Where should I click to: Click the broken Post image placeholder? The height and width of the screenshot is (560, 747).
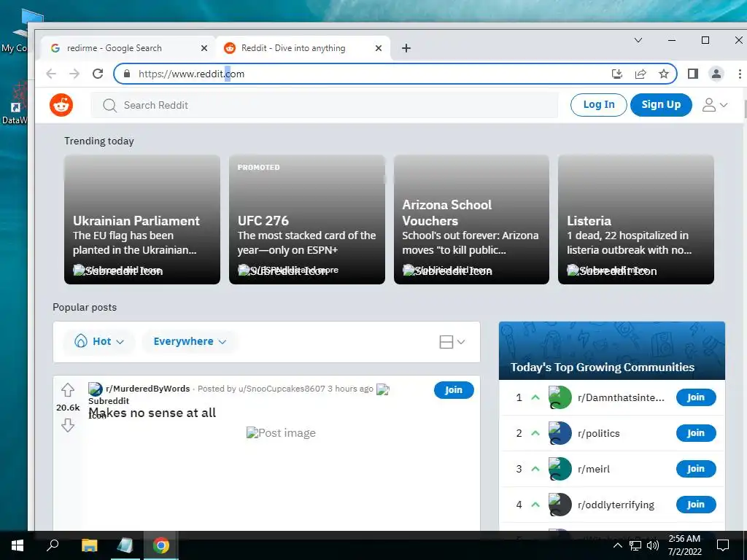pos(281,432)
